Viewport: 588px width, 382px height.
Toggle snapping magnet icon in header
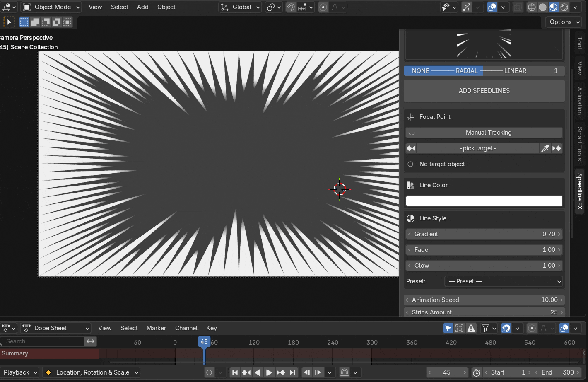pos(291,7)
